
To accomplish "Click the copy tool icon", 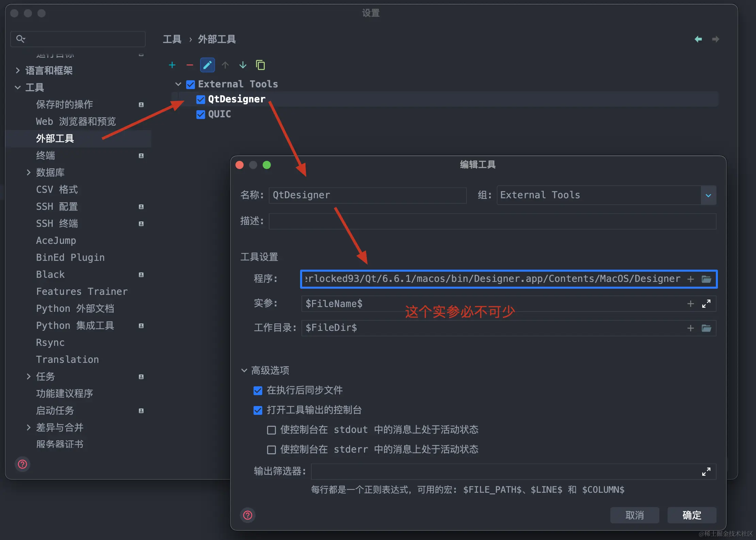I will (260, 65).
